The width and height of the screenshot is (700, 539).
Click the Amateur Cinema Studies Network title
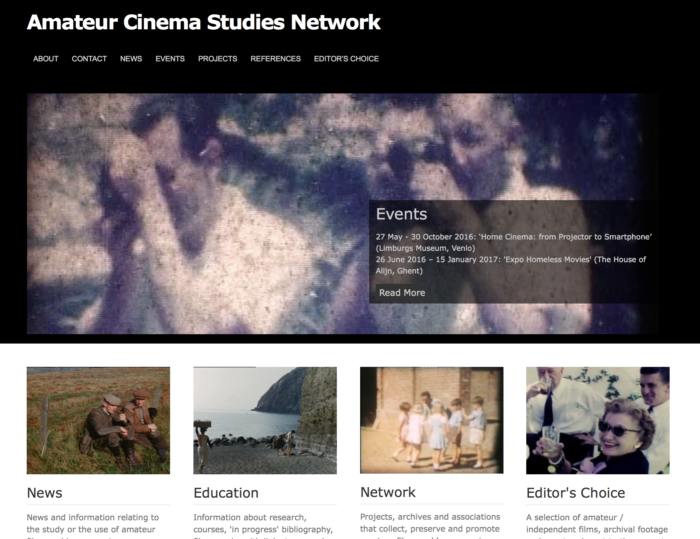(x=204, y=22)
